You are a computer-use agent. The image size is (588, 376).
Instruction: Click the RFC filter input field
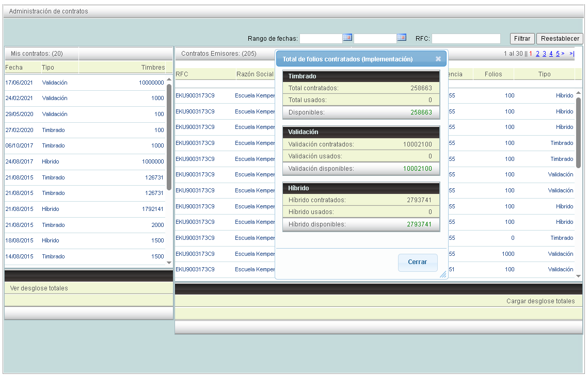pyautogui.click(x=466, y=39)
